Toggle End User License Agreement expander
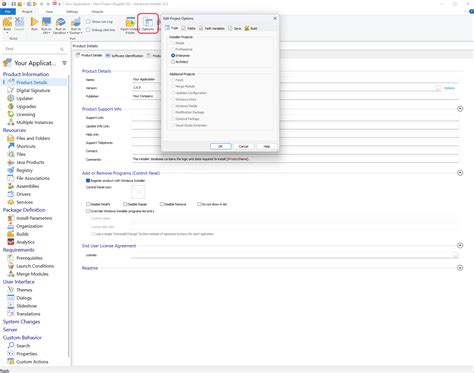The width and height of the screenshot is (474, 373). click(x=460, y=245)
